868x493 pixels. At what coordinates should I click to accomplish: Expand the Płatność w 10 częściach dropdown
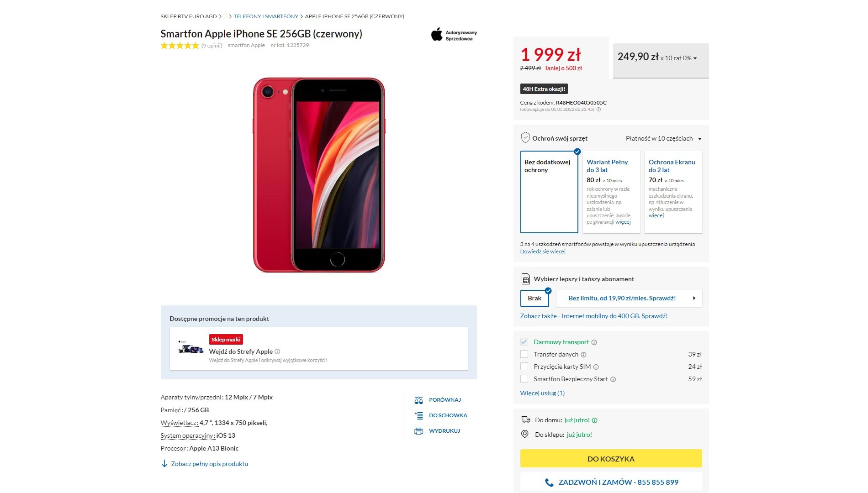point(699,139)
